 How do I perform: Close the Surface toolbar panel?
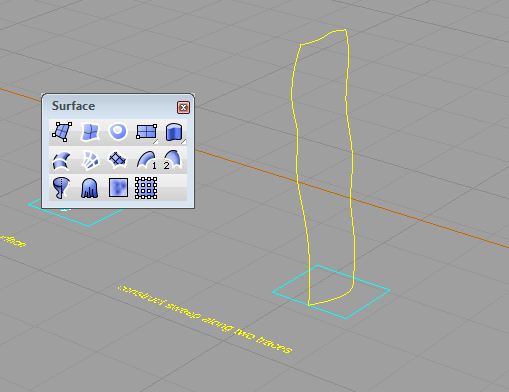point(183,107)
